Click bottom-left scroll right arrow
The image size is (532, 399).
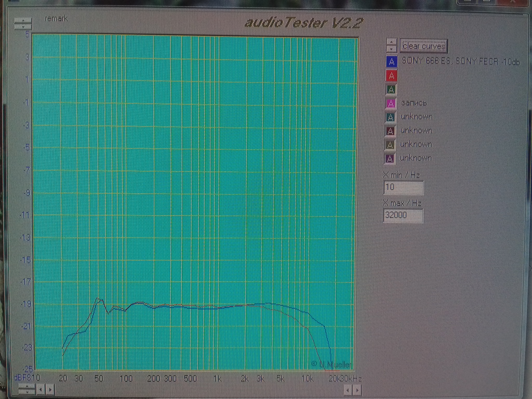click(x=50, y=389)
